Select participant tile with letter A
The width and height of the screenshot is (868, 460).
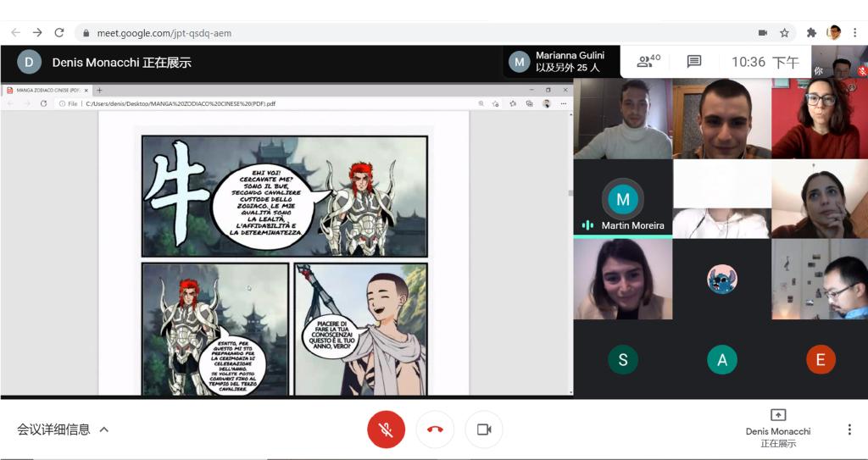tap(722, 359)
